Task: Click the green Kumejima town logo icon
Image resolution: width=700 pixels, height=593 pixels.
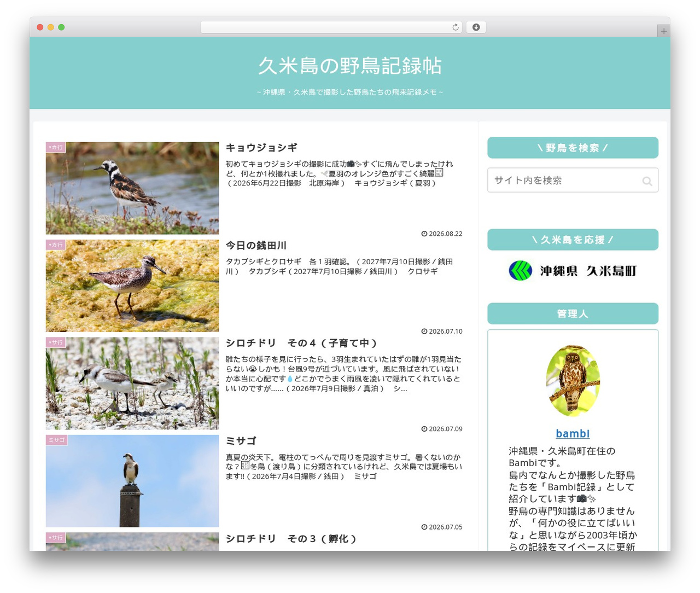Action: [x=520, y=271]
